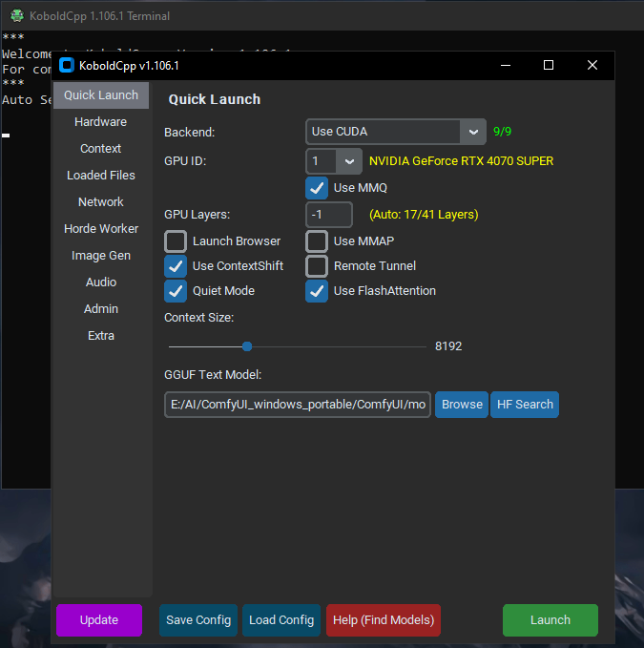Click the KoboldCpp 1.106.1 Terminal title

[x=99, y=16]
